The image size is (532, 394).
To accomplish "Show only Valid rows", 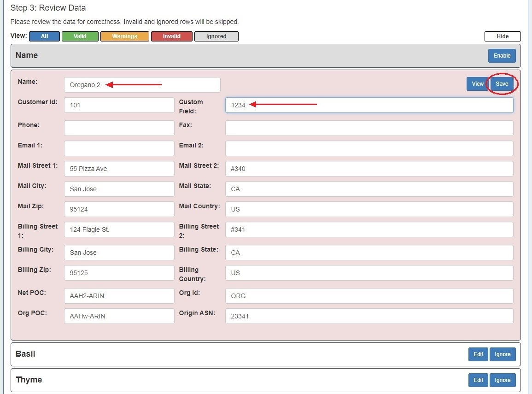I will (80, 36).
